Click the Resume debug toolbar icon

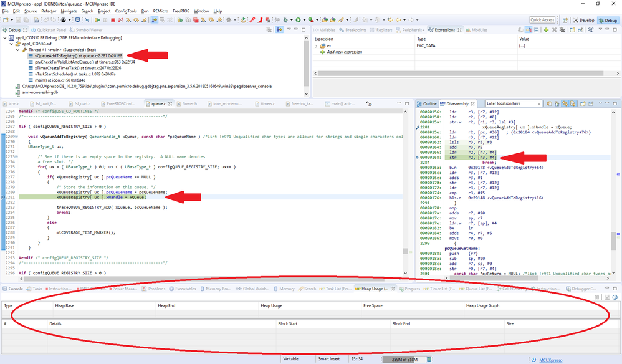[x=97, y=20]
